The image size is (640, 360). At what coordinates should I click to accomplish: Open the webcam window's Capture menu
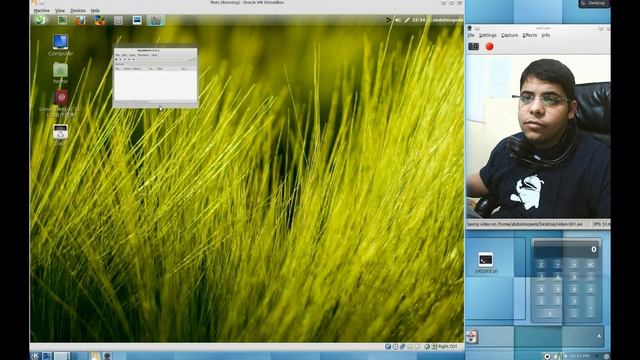click(x=509, y=36)
